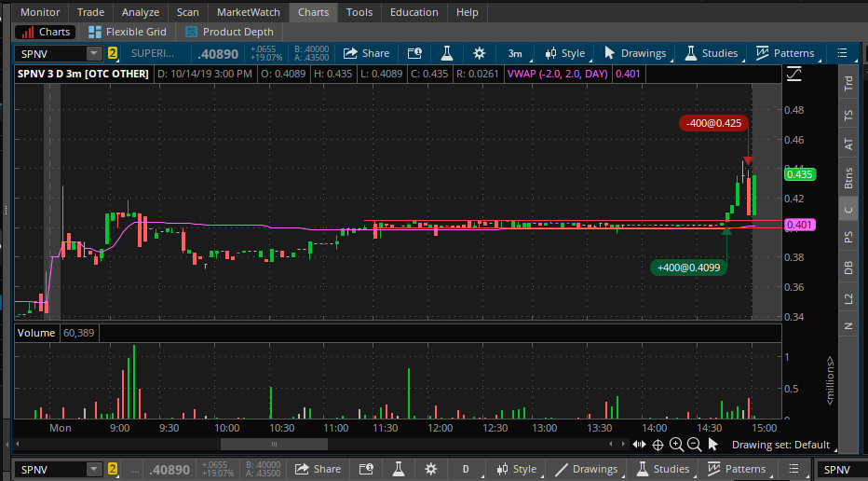Select the Charts sub-tab with bar icon
This screenshot has width=868, height=481.
click(x=46, y=32)
